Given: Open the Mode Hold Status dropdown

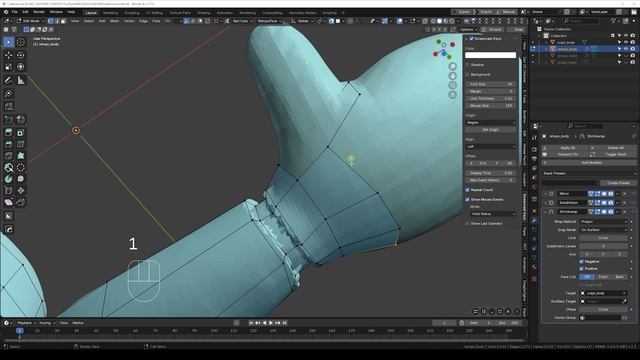Looking at the screenshot, I should [x=493, y=214].
